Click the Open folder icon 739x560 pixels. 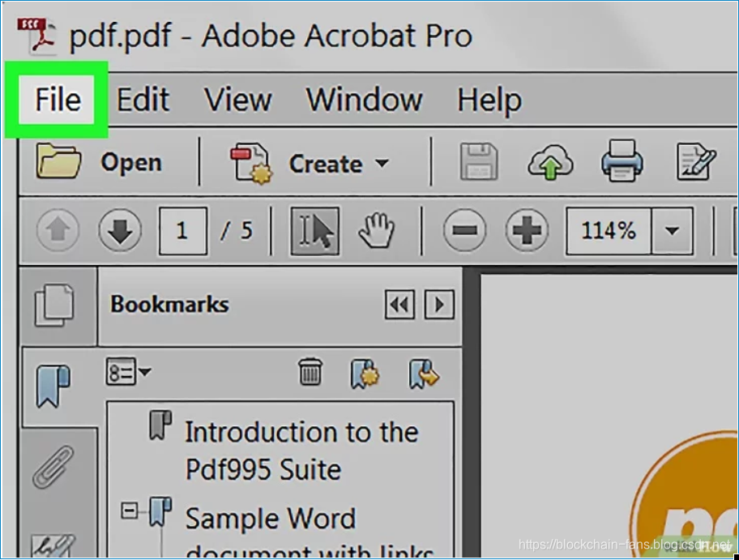click(58, 161)
